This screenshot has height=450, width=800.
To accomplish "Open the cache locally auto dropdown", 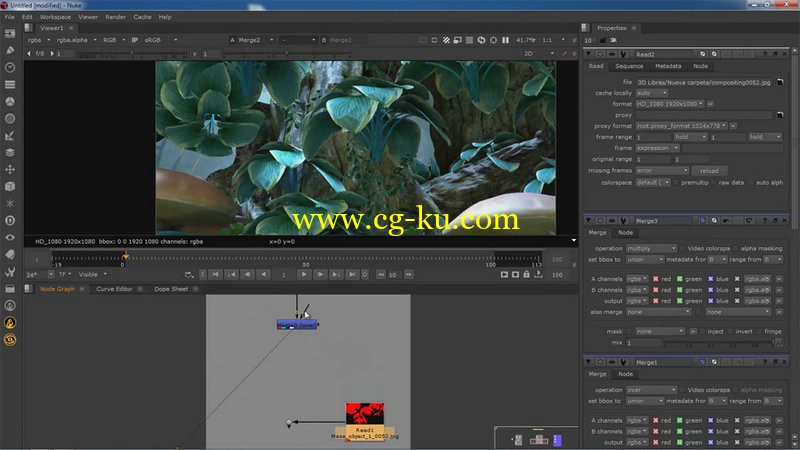I will [652, 93].
